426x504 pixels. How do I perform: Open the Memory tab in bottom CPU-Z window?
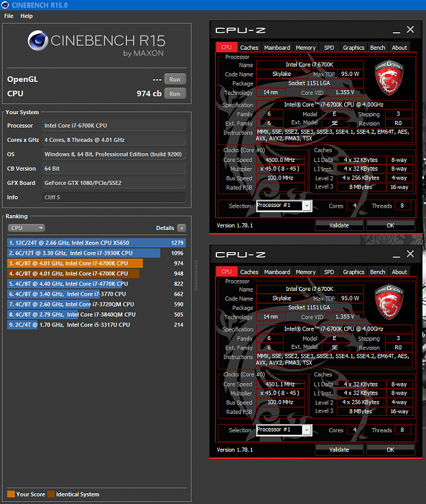(306, 272)
